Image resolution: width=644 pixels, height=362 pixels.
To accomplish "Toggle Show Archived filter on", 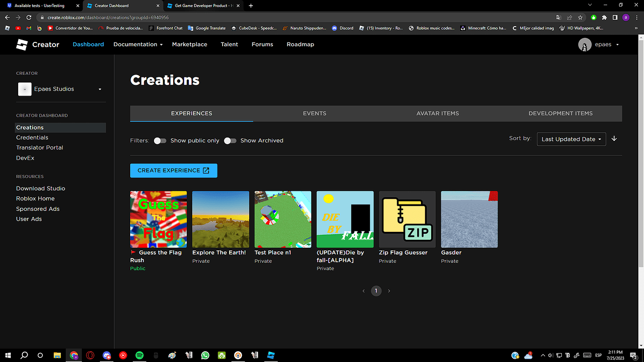I will click(230, 140).
